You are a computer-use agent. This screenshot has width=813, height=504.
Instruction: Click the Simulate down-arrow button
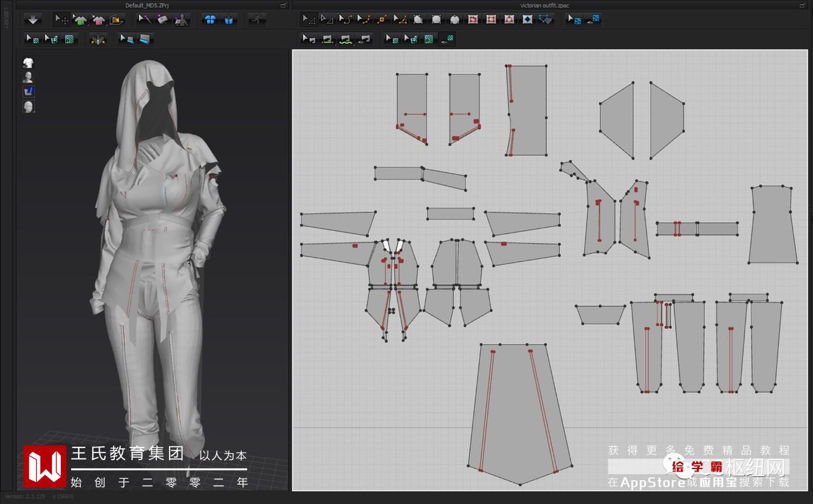33,20
